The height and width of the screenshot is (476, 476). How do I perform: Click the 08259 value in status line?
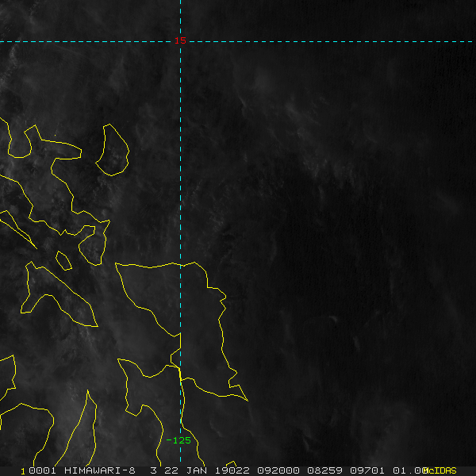coord(324,470)
